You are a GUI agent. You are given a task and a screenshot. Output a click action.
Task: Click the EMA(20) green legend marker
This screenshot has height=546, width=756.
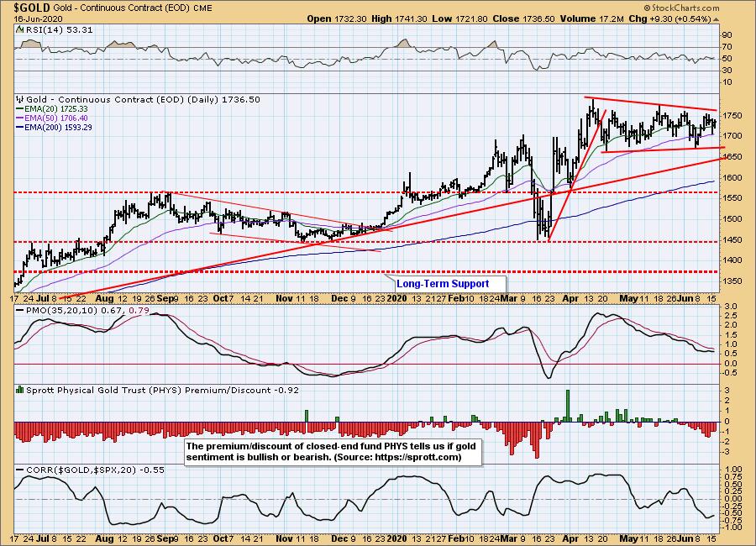(20, 109)
